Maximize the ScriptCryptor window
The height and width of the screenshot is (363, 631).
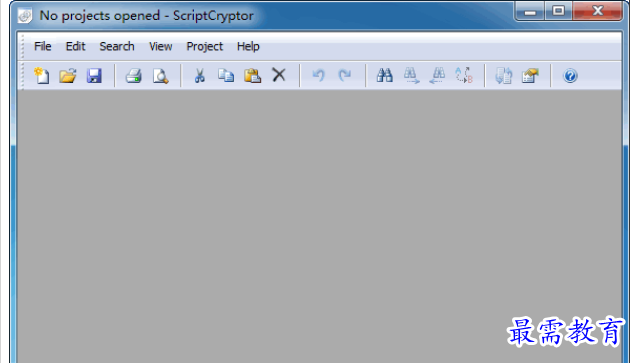(559, 11)
